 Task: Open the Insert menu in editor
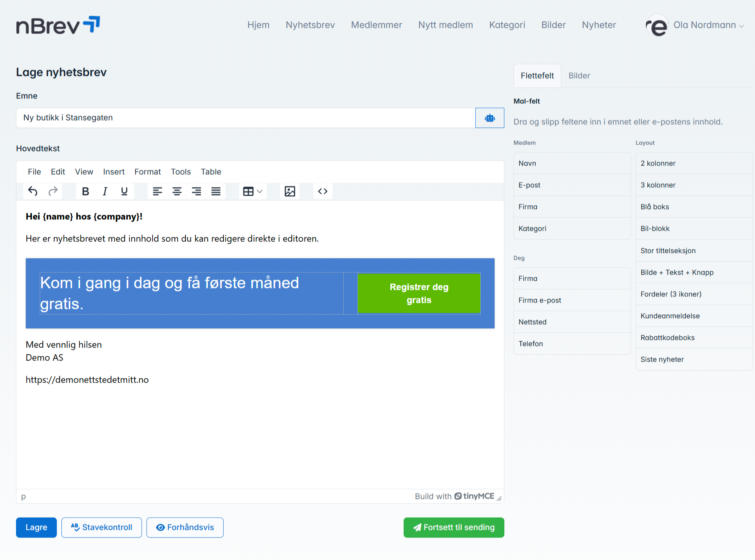[114, 172]
